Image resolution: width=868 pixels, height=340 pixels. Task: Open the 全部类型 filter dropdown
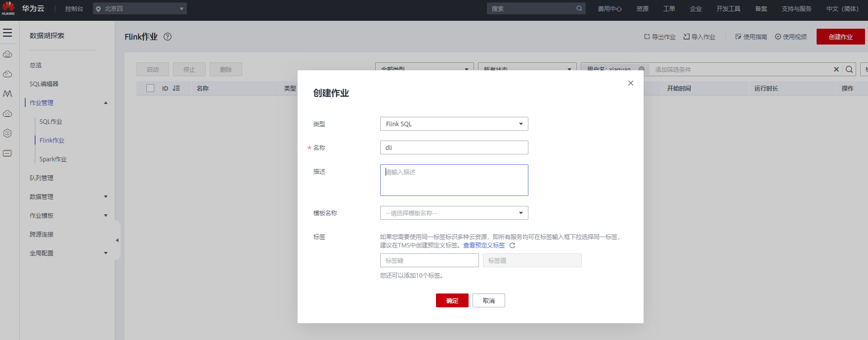tap(425, 68)
